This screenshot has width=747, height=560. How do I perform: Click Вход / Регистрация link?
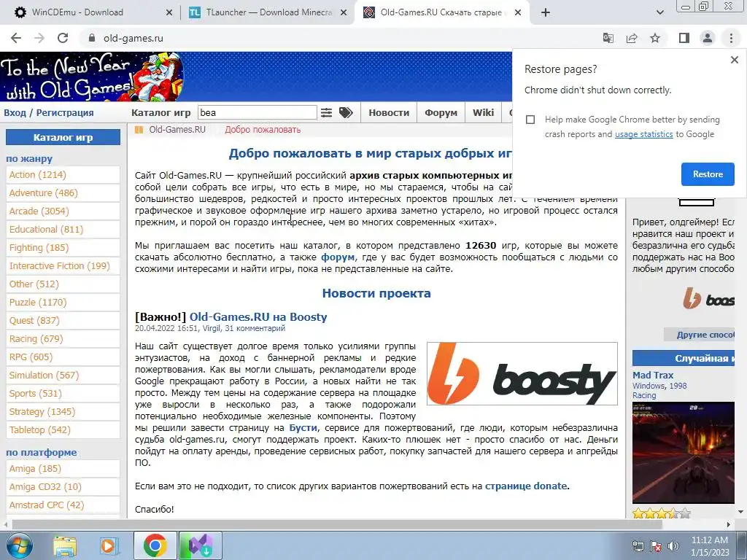click(x=49, y=113)
